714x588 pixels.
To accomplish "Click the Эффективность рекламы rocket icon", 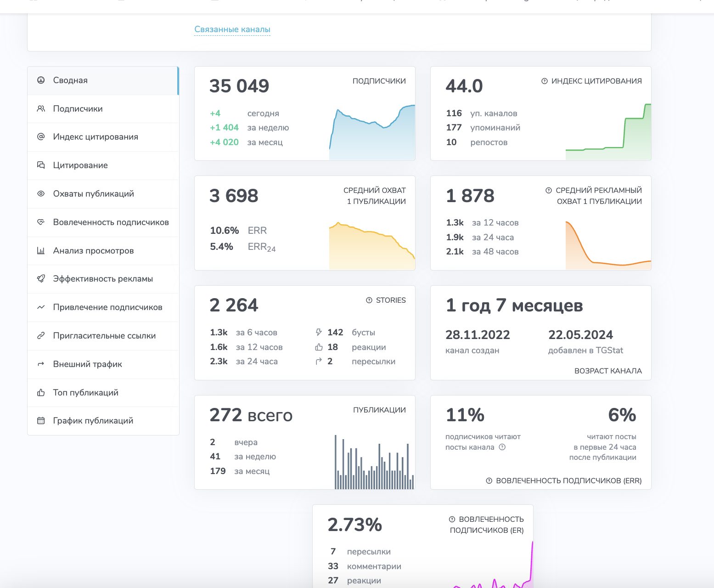I will 41,278.
